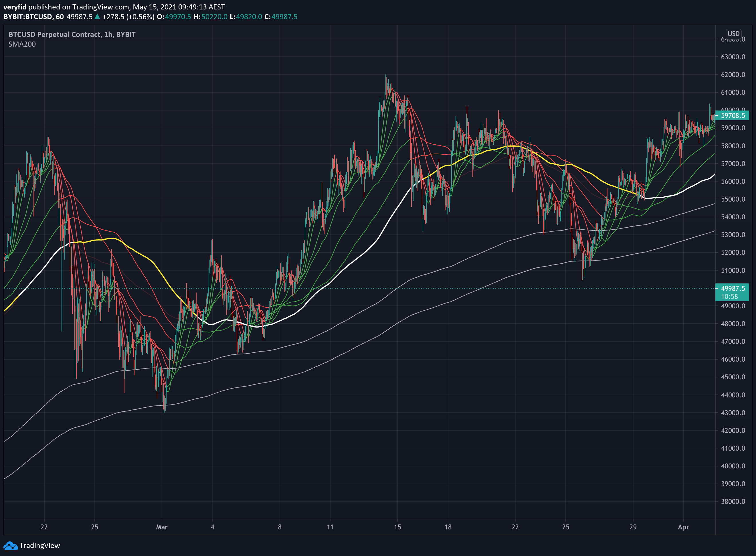Click the 18 date on time axis
The image size is (756, 556).
pyautogui.click(x=448, y=527)
